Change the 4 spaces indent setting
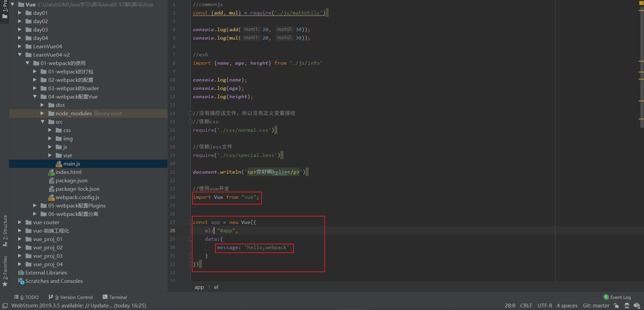Screen dimensions: 644x310 (567, 306)
